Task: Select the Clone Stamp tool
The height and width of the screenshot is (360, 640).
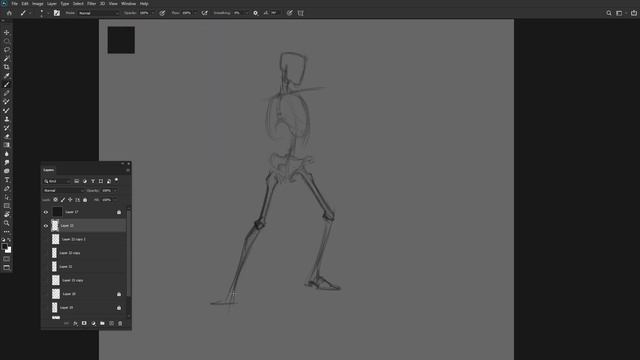Action: [7, 119]
